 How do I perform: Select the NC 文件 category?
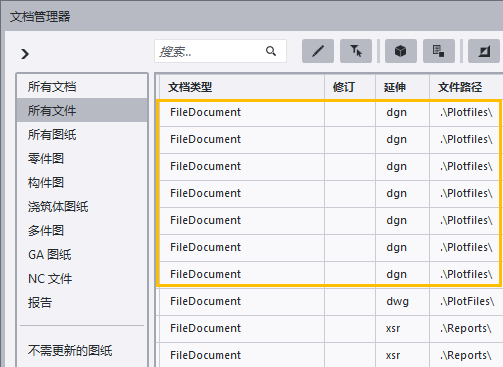click(82, 278)
